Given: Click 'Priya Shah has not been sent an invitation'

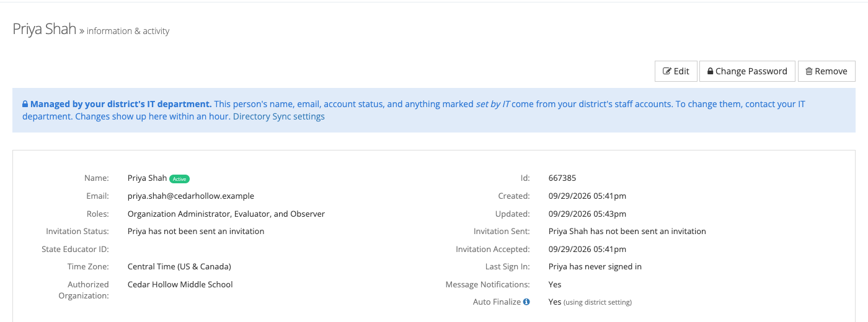Looking at the screenshot, I should [x=627, y=231].
